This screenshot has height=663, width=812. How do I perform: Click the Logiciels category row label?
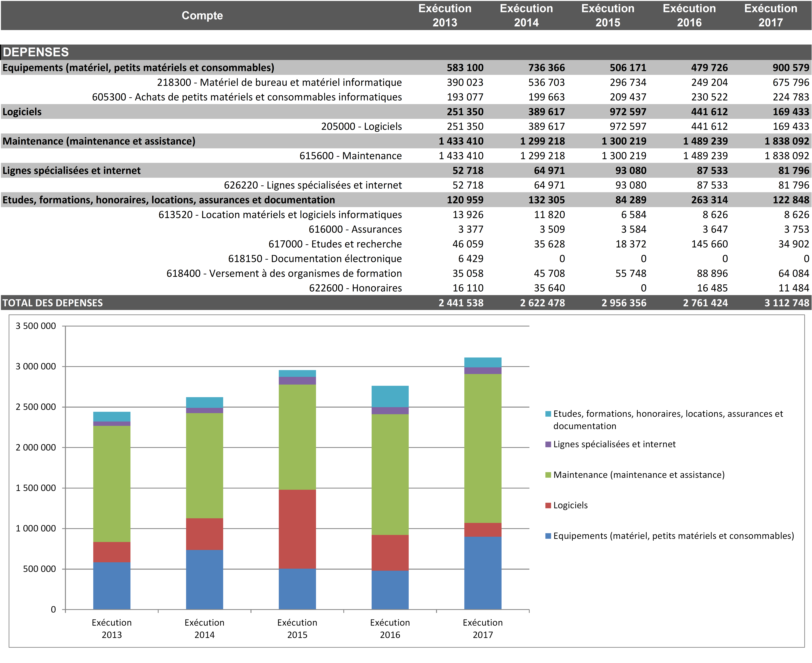point(22,112)
